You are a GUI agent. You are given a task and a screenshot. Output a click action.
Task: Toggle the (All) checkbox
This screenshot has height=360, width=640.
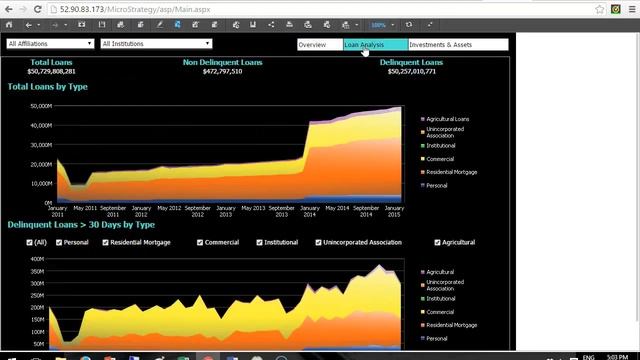click(x=29, y=242)
